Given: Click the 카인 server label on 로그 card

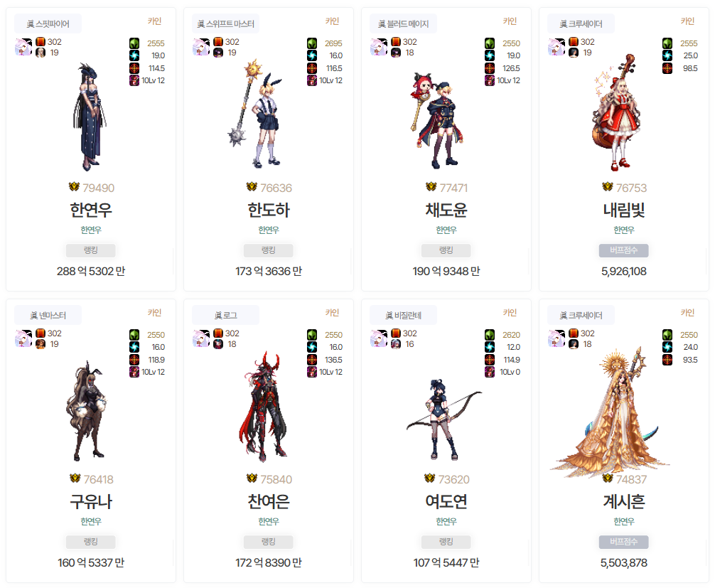Looking at the screenshot, I should pos(332,312).
